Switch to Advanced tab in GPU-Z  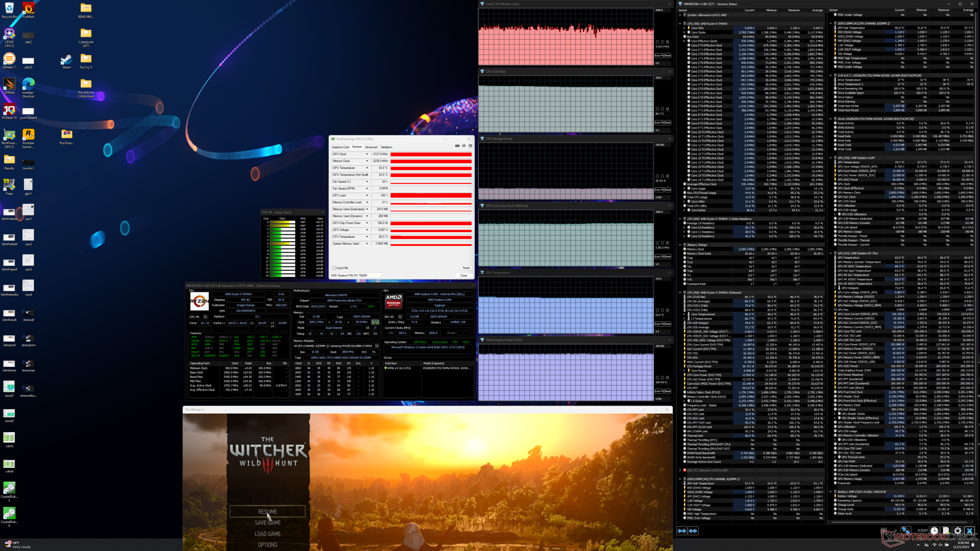coord(371,147)
